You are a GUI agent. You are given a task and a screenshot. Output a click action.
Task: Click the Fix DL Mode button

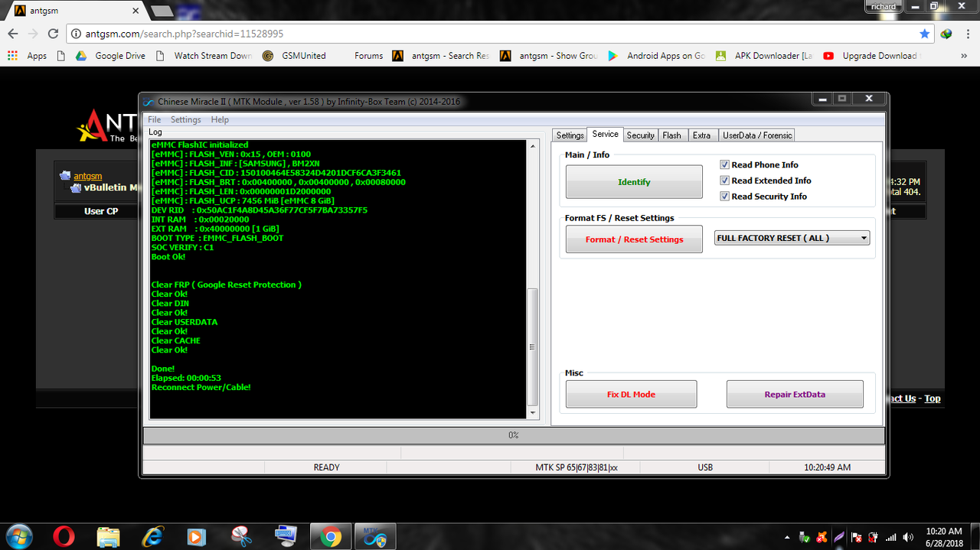[631, 395]
